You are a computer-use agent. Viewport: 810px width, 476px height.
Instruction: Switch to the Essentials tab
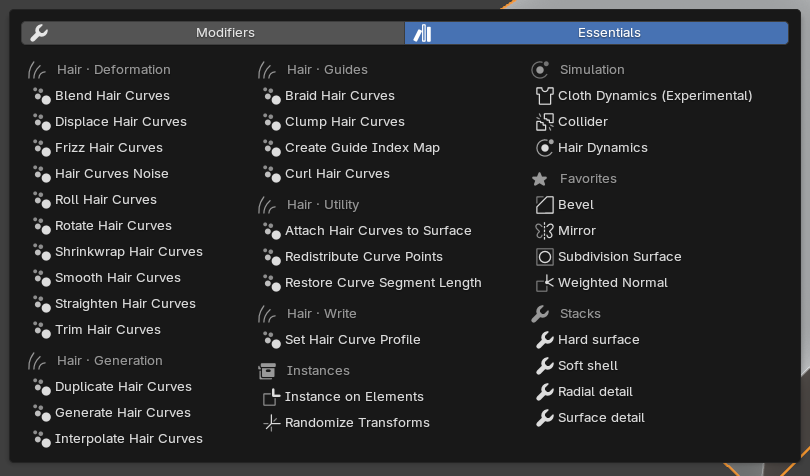point(597,33)
